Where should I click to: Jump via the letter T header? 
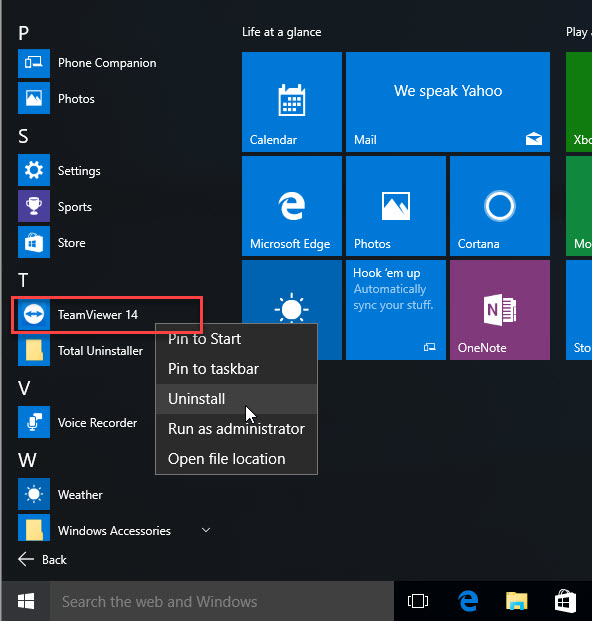pos(23,280)
